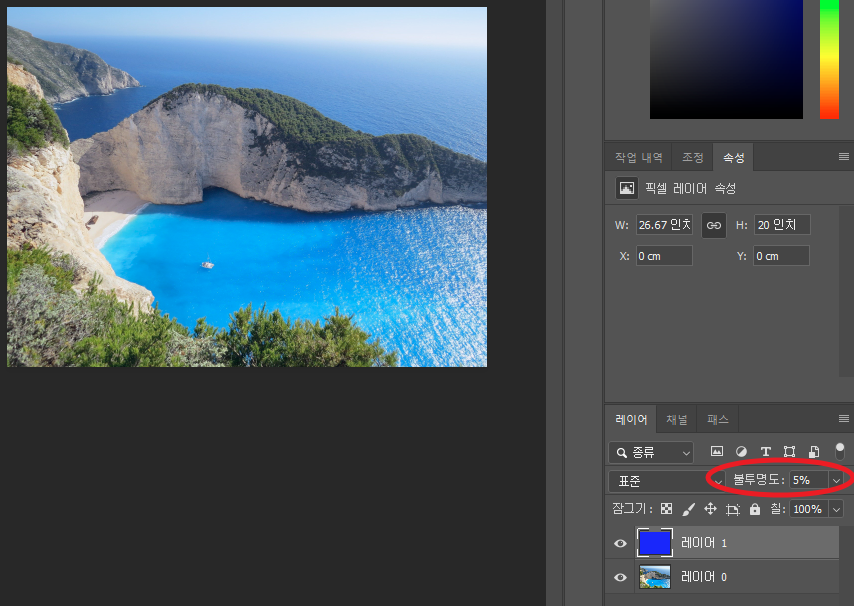Switch to the 채널 (Channels) tab

677,420
